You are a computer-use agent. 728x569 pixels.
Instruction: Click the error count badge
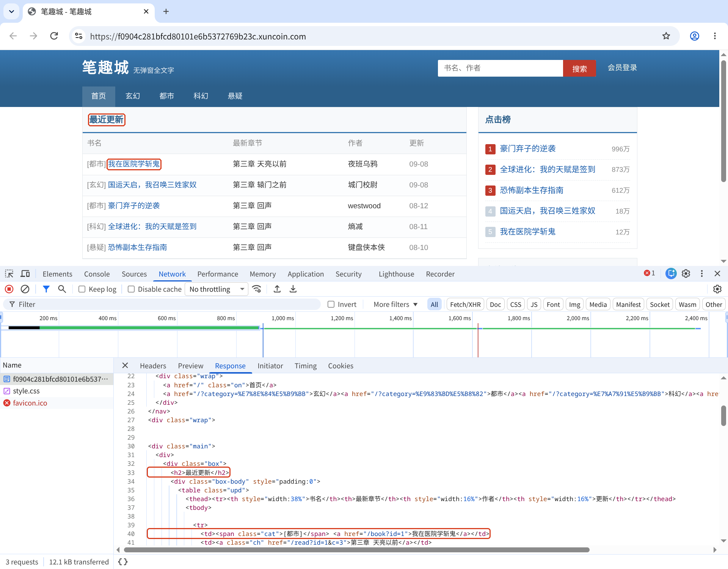click(x=650, y=273)
